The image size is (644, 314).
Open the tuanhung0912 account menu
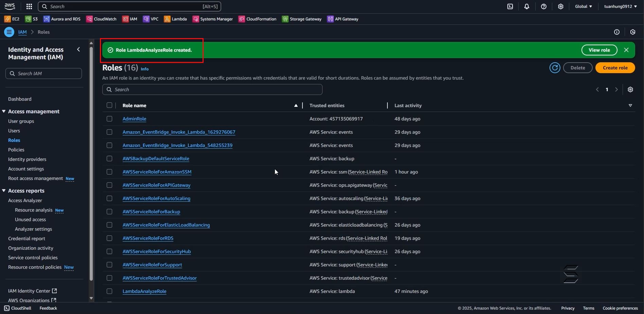click(621, 6)
